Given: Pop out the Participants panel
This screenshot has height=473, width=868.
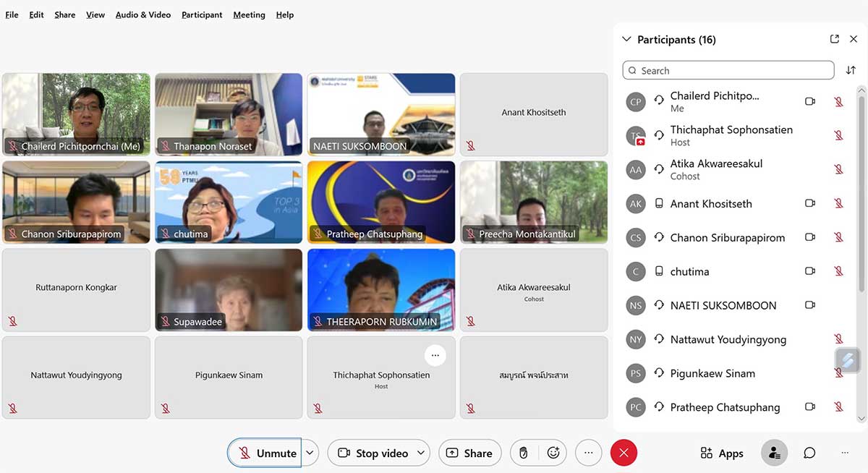Looking at the screenshot, I should pos(834,39).
